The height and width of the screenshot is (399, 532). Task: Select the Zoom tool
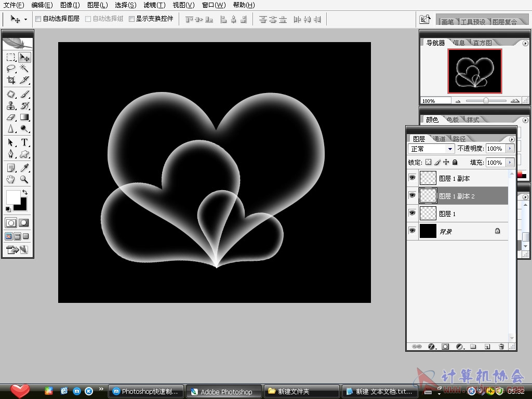[24, 179]
